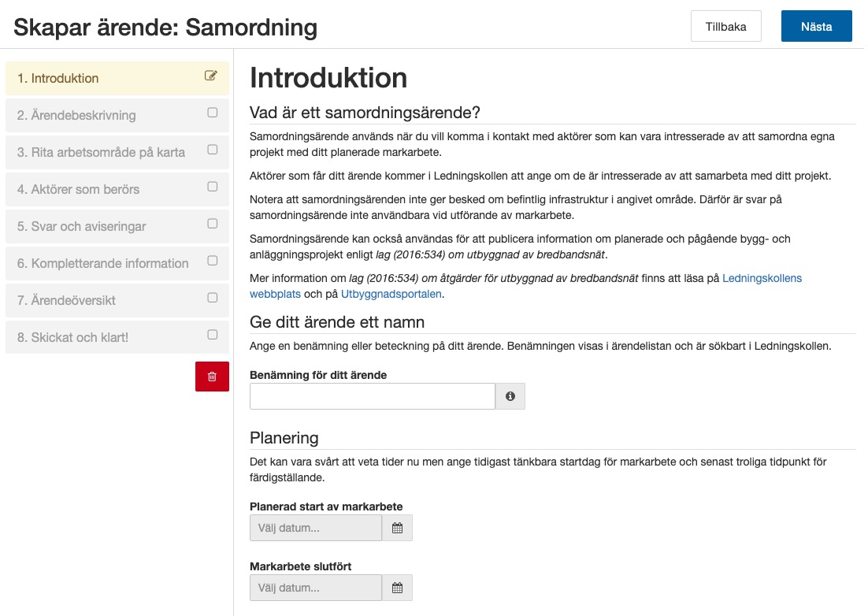Viewport: 868px width, 616px height.
Task: Check the box next to Skickat och klart
Action: [211, 334]
